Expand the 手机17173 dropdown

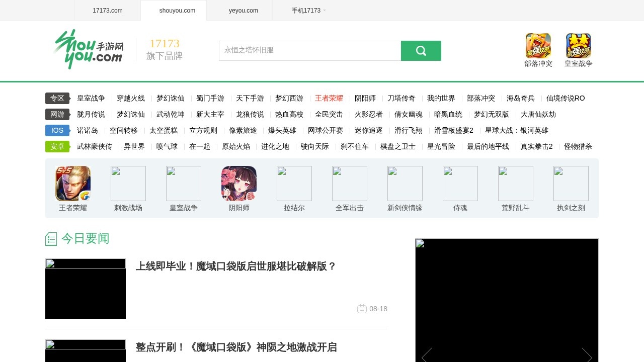tap(308, 11)
